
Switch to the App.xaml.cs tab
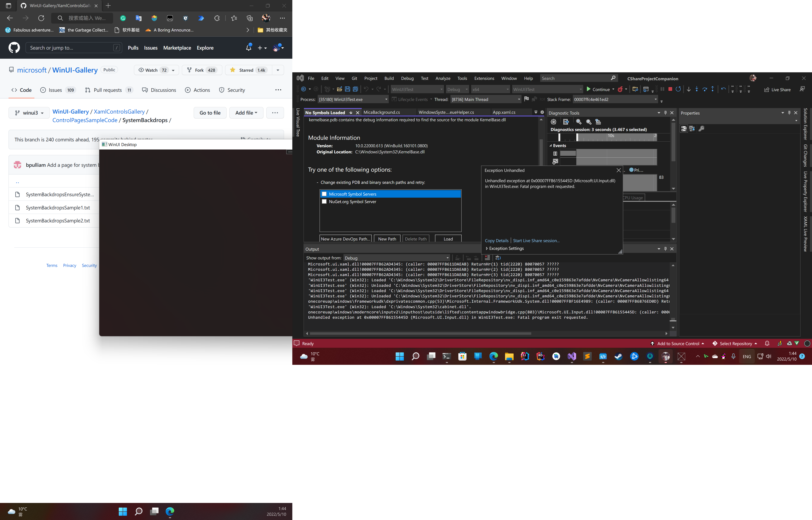(x=504, y=112)
